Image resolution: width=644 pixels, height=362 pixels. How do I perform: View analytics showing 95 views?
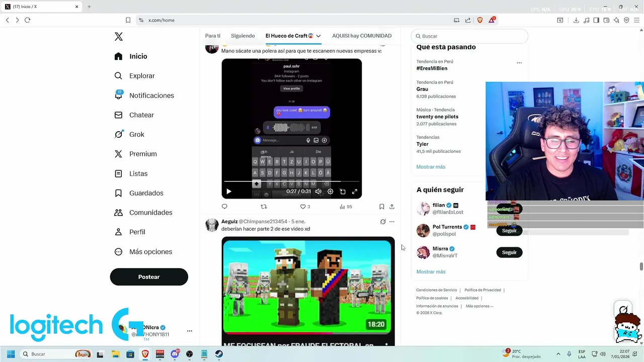click(x=346, y=207)
